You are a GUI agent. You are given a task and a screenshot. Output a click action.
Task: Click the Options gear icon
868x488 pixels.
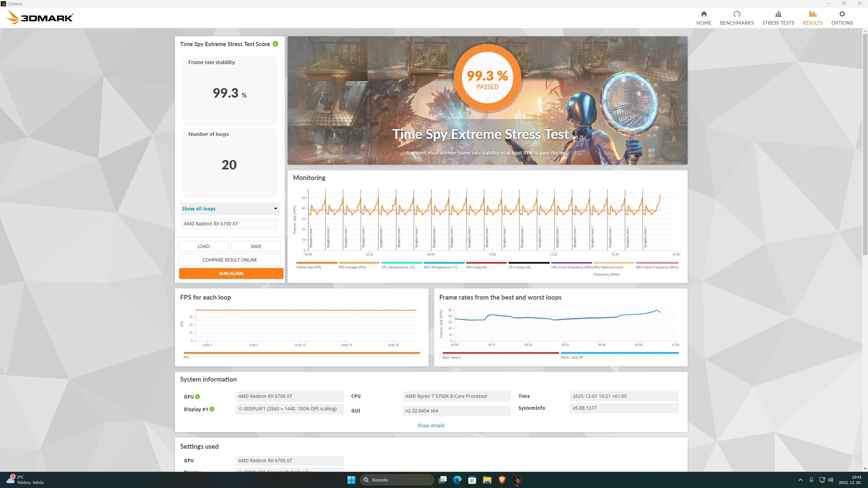pyautogui.click(x=841, y=14)
